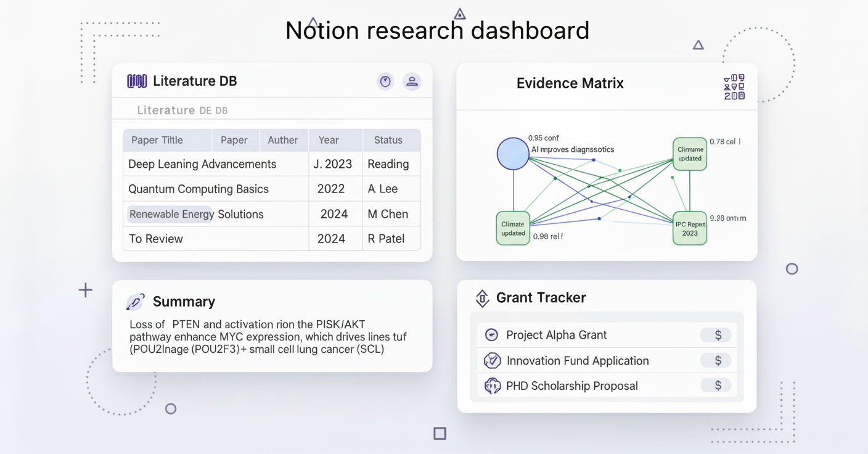Click the blue circle node in Evidence Matrix
Screen dimensions: 868x454
[513, 154]
